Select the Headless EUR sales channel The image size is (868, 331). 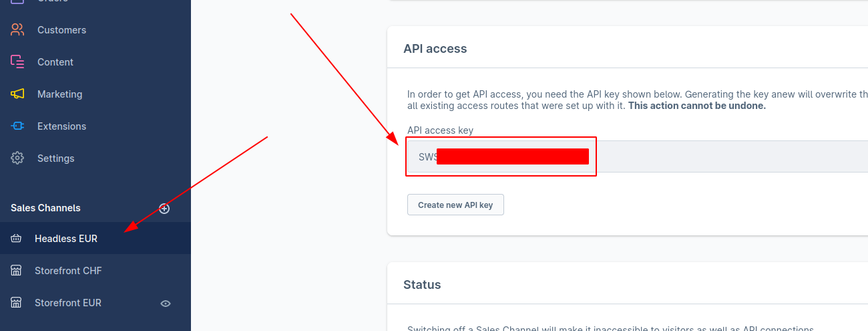(x=95, y=239)
